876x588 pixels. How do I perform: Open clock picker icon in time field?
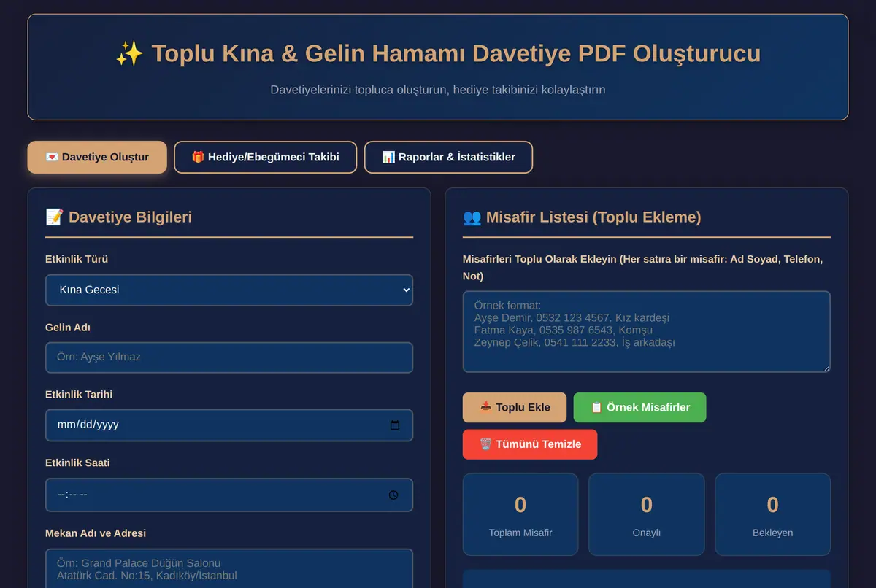pyautogui.click(x=393, y=495)
